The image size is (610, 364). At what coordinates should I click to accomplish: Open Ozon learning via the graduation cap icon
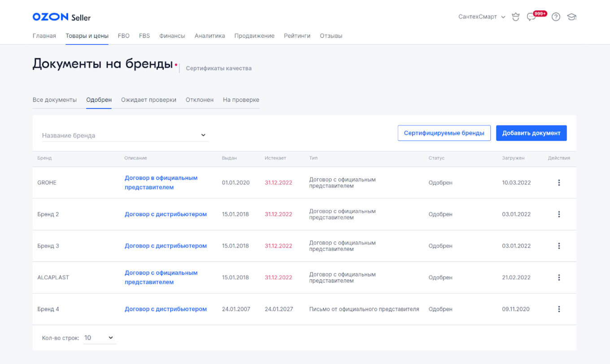pos(572,17)
